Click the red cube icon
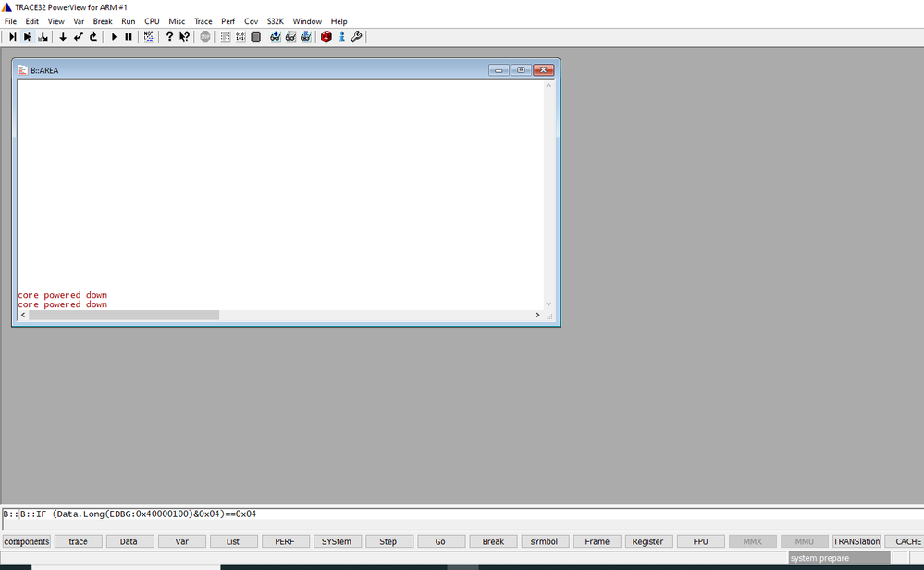 click(x=326, y=36)
